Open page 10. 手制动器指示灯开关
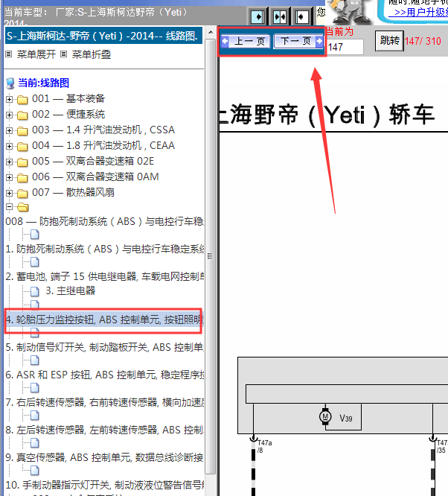The width and height of the screenshot is (448, 496). point(105,485)
